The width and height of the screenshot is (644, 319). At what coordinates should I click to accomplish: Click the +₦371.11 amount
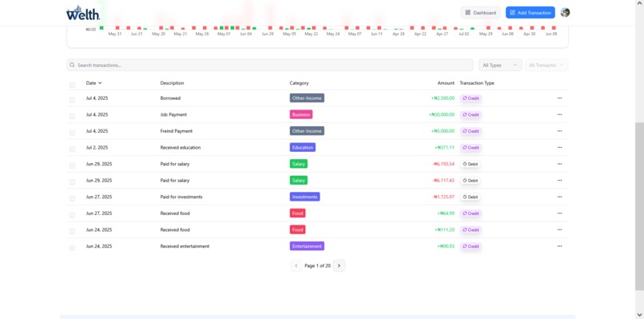pyautogui.click(x=445, y=148)
